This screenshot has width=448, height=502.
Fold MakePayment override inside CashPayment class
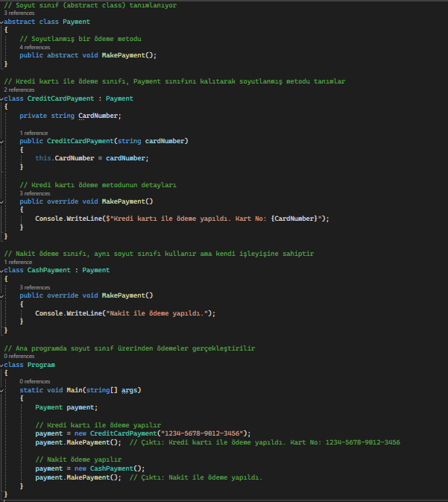click(2, 295)
